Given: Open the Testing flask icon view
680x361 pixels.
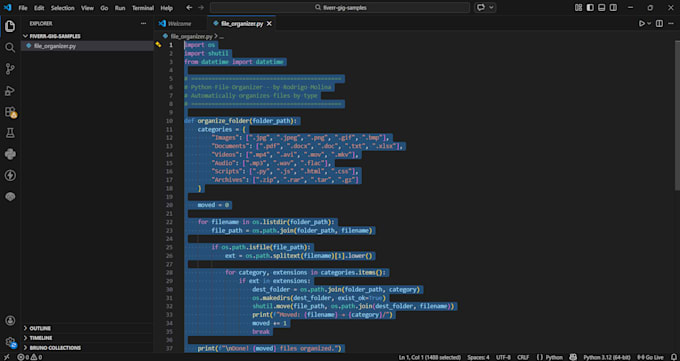Looking at the screenshot, I should click(10, 133).
